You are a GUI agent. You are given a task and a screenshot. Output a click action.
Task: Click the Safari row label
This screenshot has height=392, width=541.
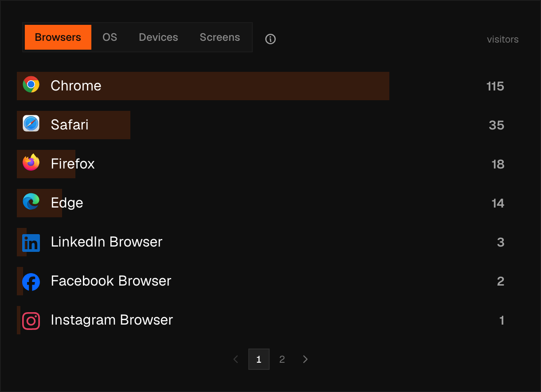pyautogui.click(x=70, y=125)
